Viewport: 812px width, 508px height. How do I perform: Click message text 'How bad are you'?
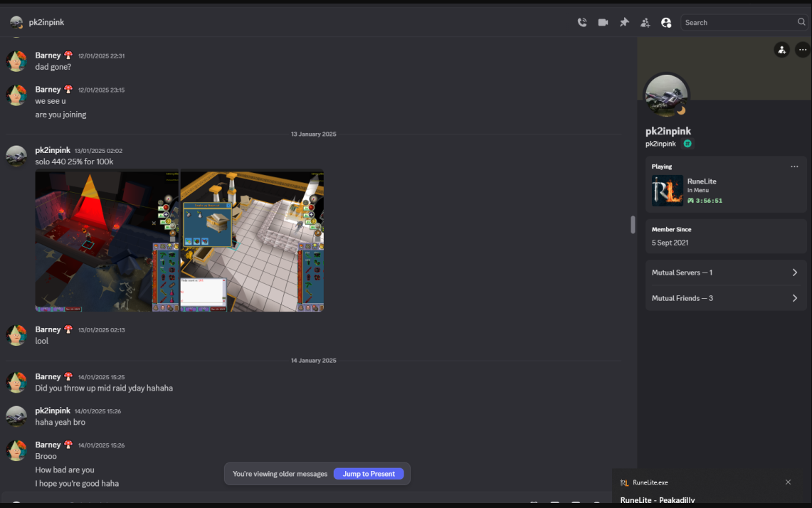coord(65,470)
